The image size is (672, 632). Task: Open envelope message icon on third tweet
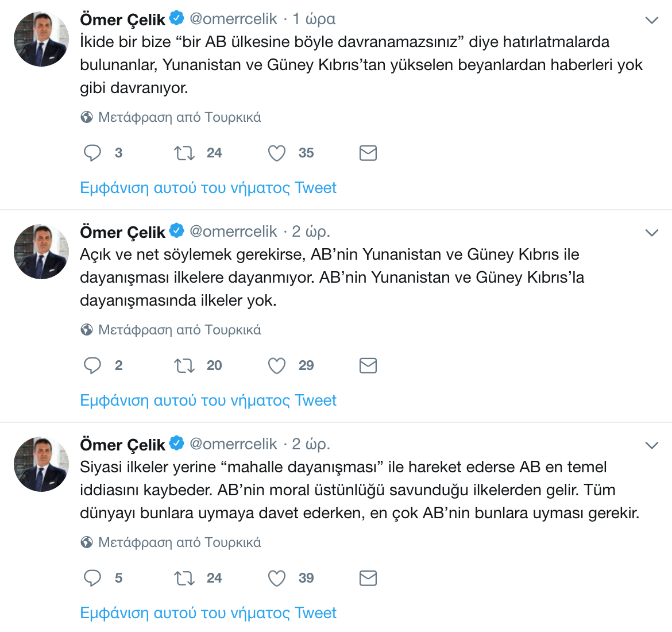pos(368,578)
